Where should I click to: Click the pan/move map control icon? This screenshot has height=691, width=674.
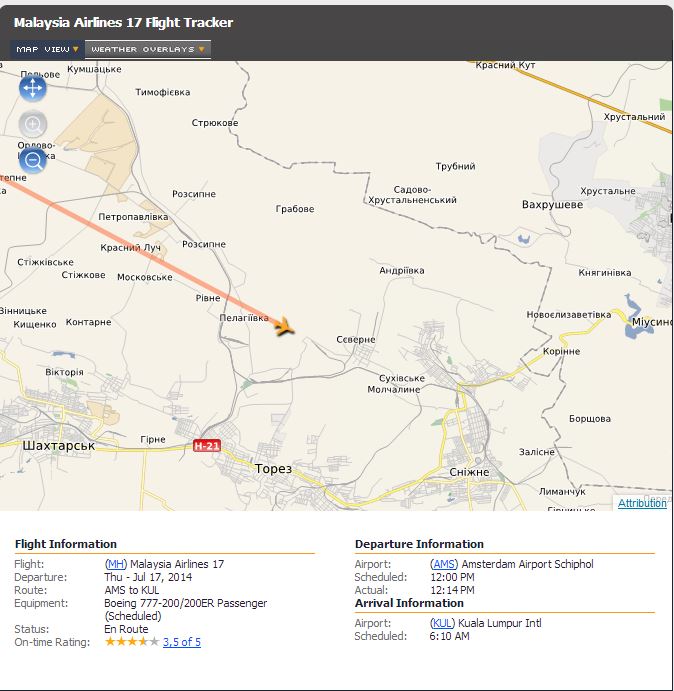[x=32, y=88]
